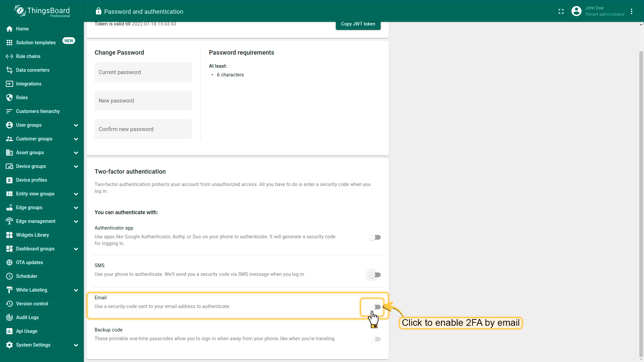Expand the Edge groups chevron
The height and width of the screenshot is (362, 644).
coord(76,208)
